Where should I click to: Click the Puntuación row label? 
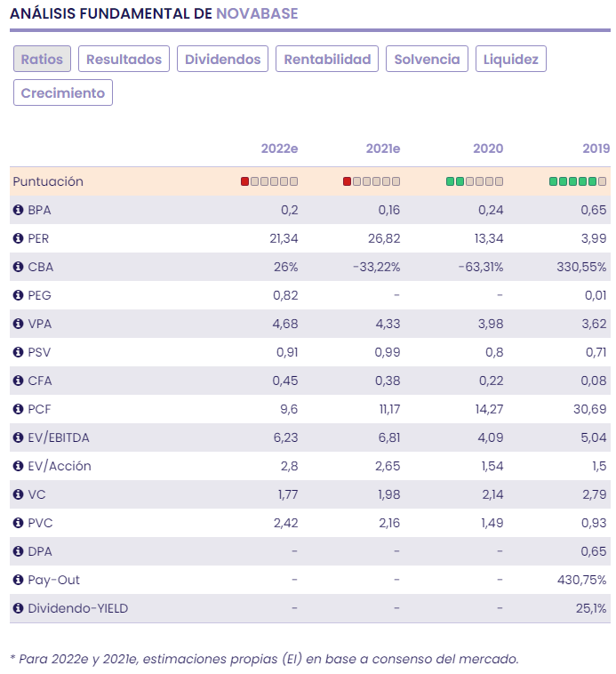48,181
